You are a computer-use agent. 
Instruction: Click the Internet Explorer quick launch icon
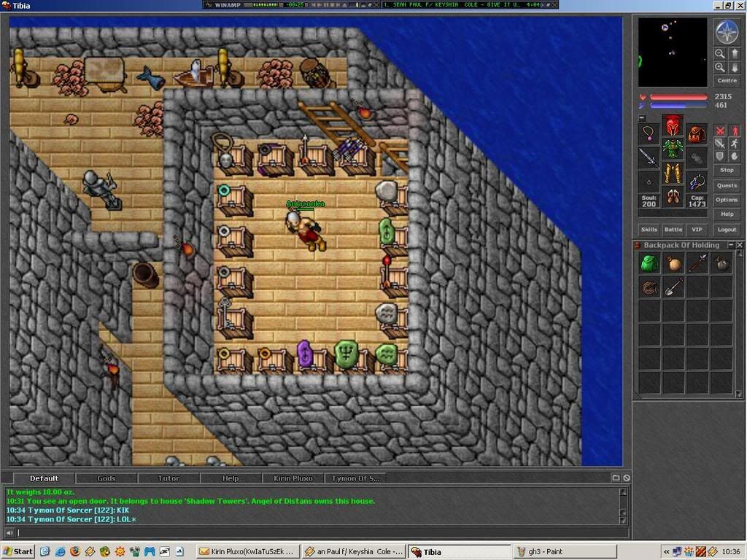pyautogui.click(x=60, y=551)
